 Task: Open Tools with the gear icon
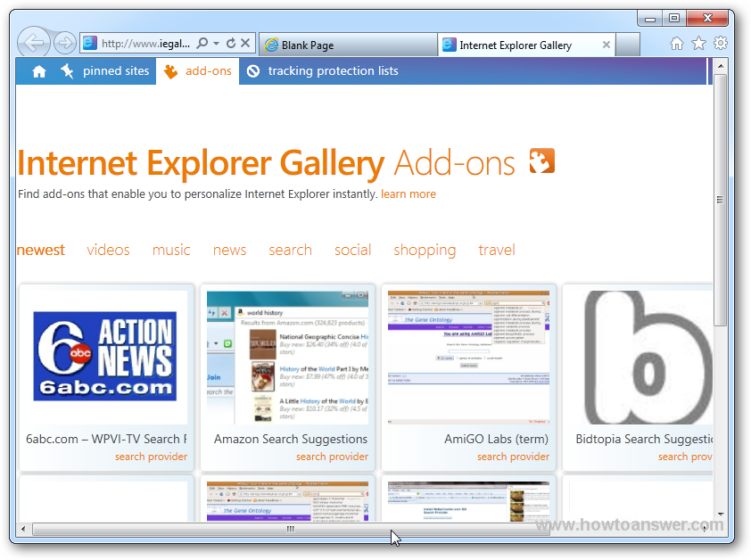click(721, 44)
